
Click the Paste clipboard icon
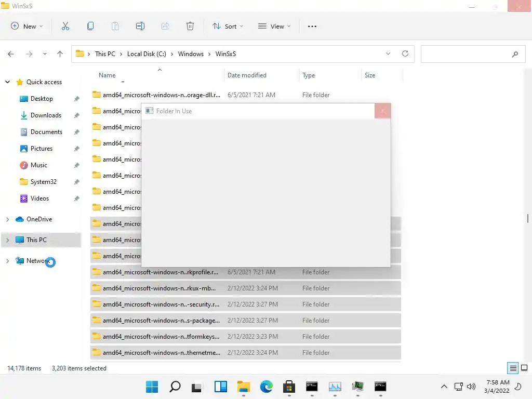tap(115, 26)
